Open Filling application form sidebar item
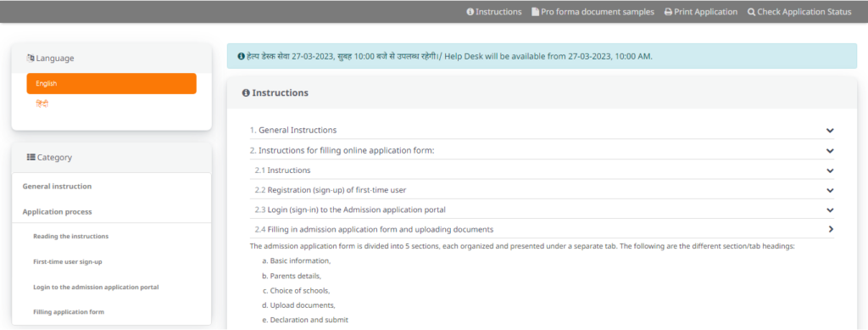Screen dimensions: 868x330 69,311
